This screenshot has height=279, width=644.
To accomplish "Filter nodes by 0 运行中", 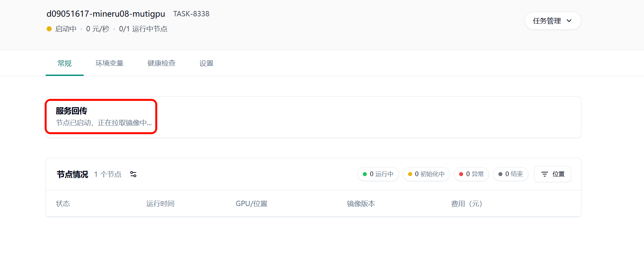I will 378,174.
